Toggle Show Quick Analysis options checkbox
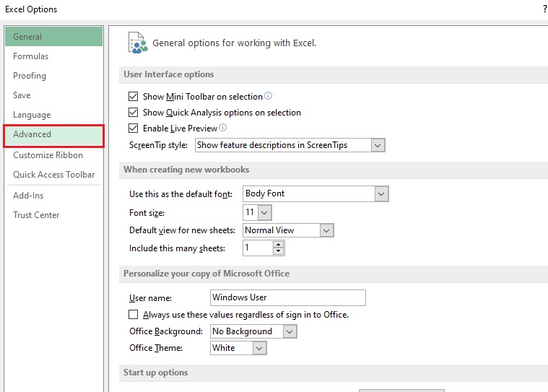The image size is (548, 392). 133,113
